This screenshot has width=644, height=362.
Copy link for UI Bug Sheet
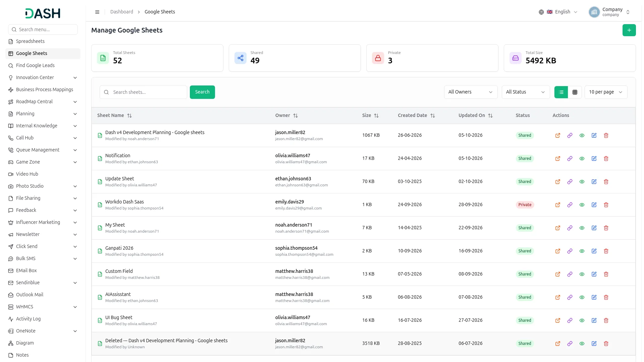click(570, 320)
